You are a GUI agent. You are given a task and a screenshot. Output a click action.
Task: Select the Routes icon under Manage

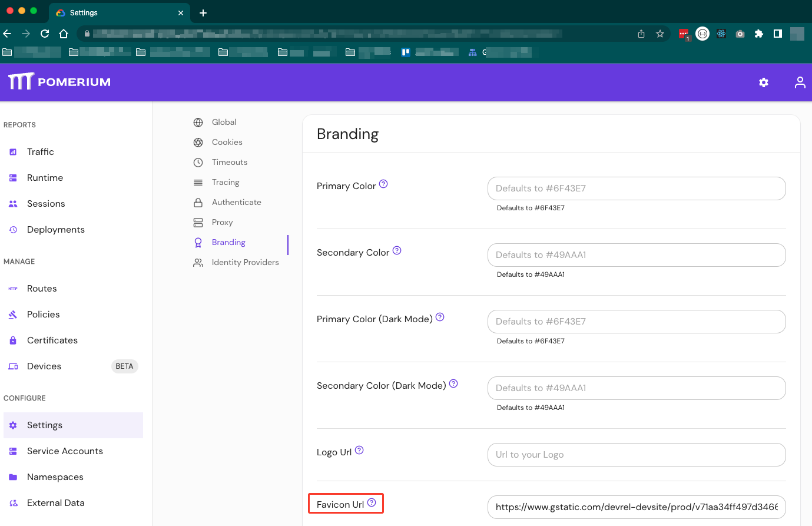tap(13, 288)
